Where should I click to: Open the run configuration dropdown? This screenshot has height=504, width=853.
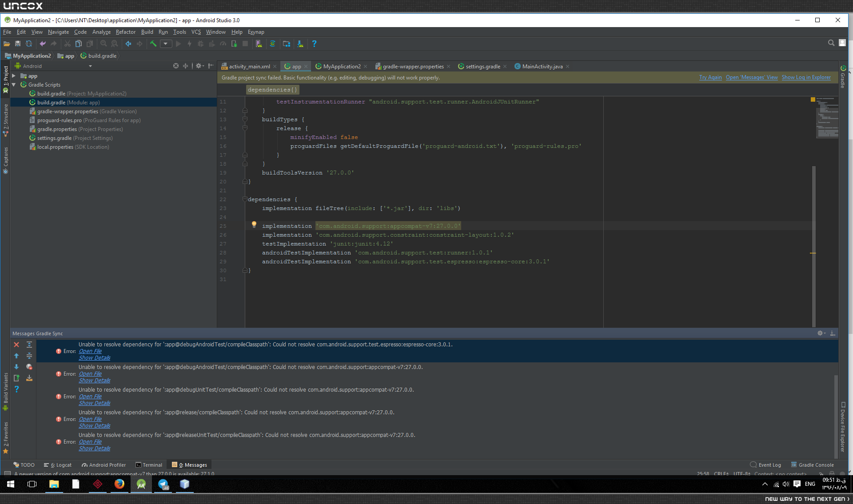point(166,44)
